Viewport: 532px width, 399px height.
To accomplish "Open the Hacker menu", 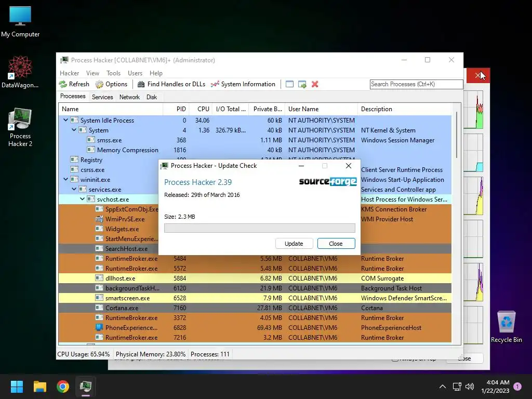I will [x=69, y=73].
